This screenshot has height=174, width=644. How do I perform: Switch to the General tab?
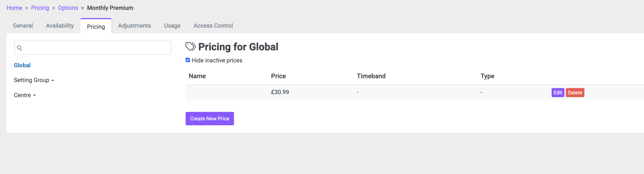(x=23, y=26)
